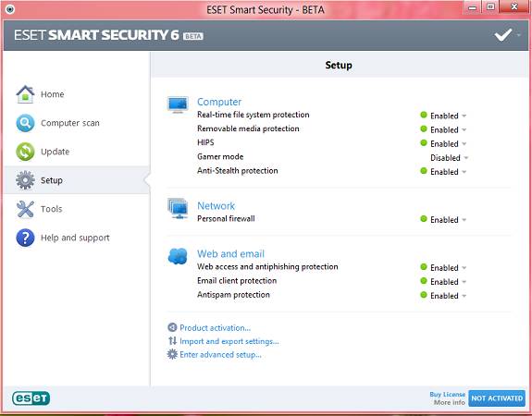
Task: Click green status dot for Personal firewall
Action: [424, 219]
